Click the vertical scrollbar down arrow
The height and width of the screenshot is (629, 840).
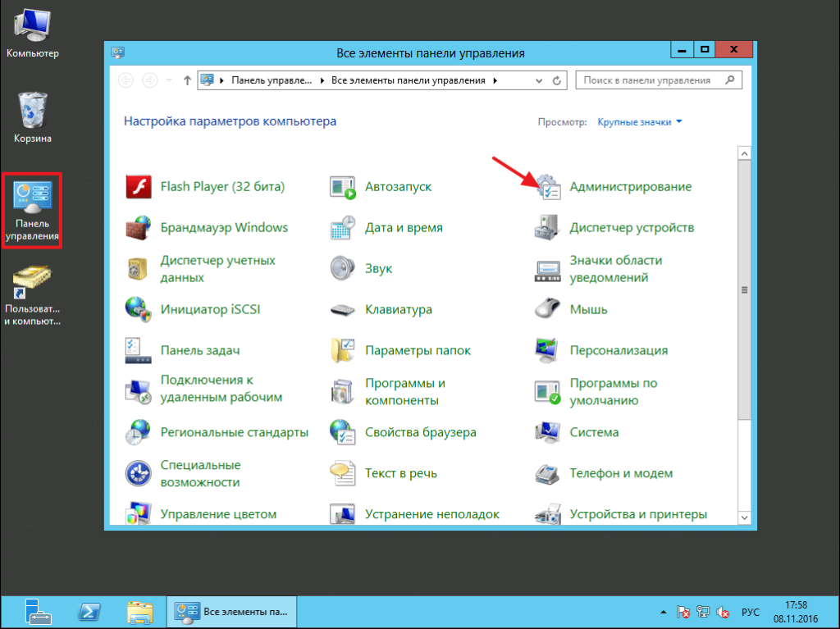(x=744, y=517)
